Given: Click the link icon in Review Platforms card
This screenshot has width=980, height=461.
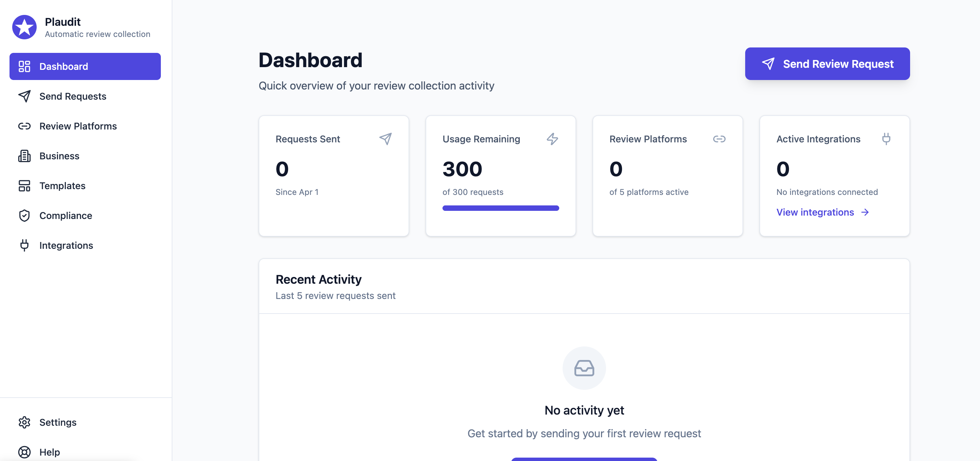Looking at the screenshot, I should 719,139.
